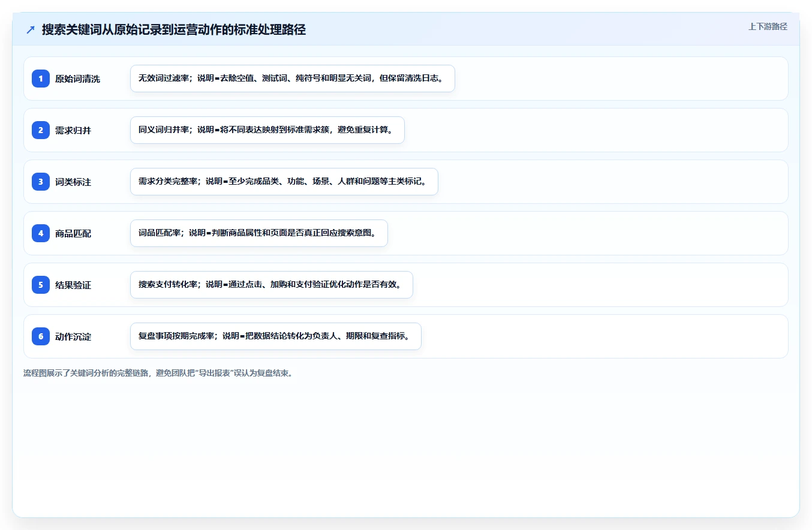Select step number badge 6
812x530 pixels.
point(41,336)
